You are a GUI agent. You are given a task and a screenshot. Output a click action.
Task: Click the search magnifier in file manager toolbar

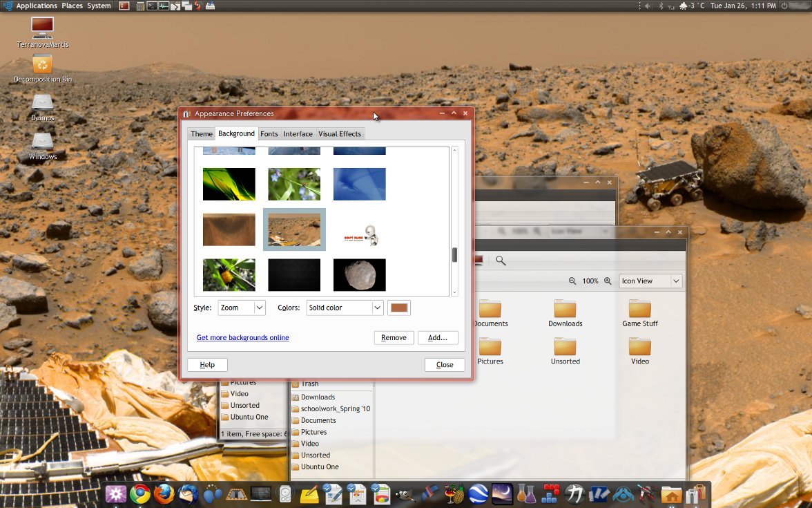[500, 260]
